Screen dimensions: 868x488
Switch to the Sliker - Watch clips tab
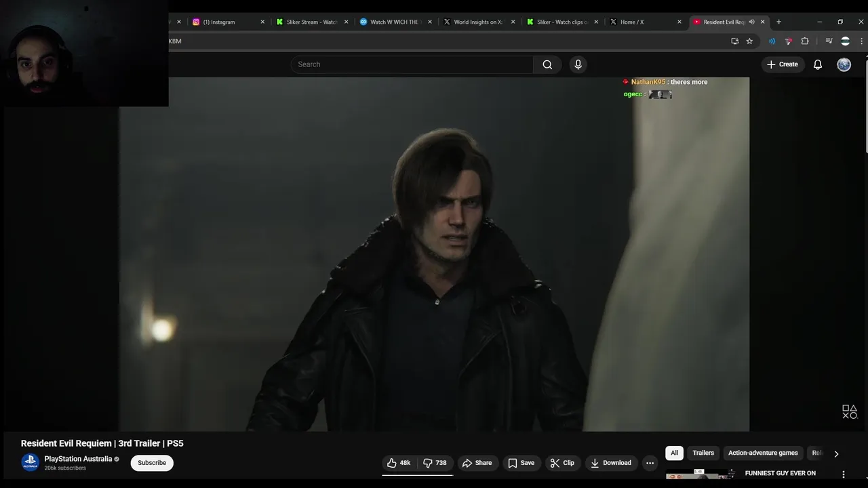coord(561,22)
